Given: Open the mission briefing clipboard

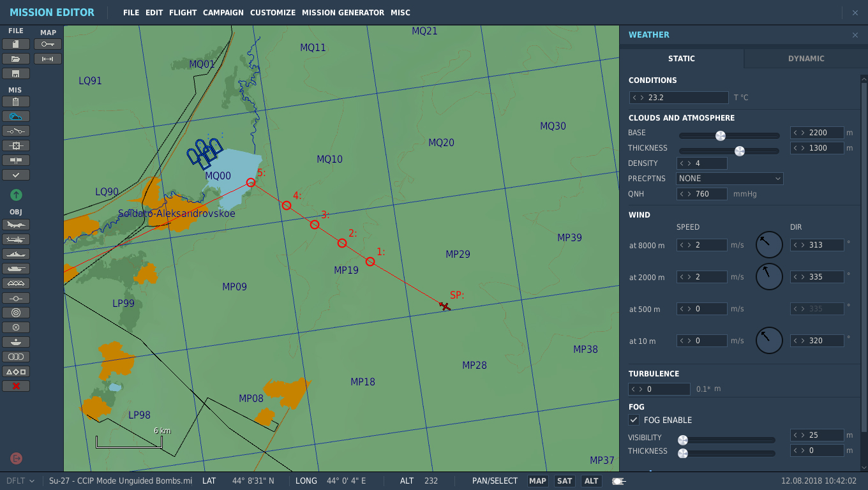Looking at the screenshot, I should coord(16,101).
